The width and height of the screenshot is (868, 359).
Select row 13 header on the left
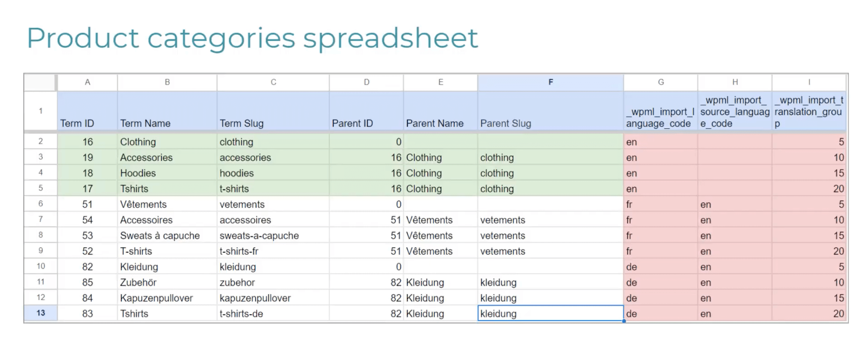39,313
